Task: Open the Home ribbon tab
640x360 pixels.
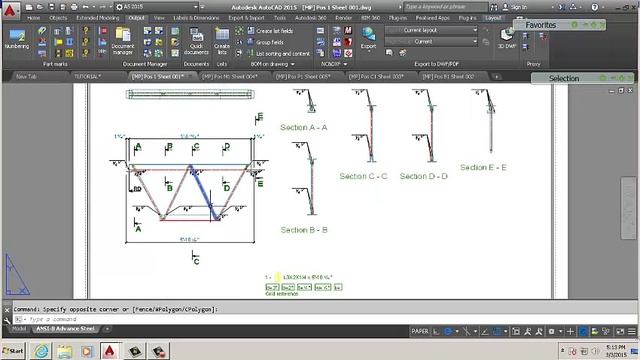Action: [x=33, y=18]
